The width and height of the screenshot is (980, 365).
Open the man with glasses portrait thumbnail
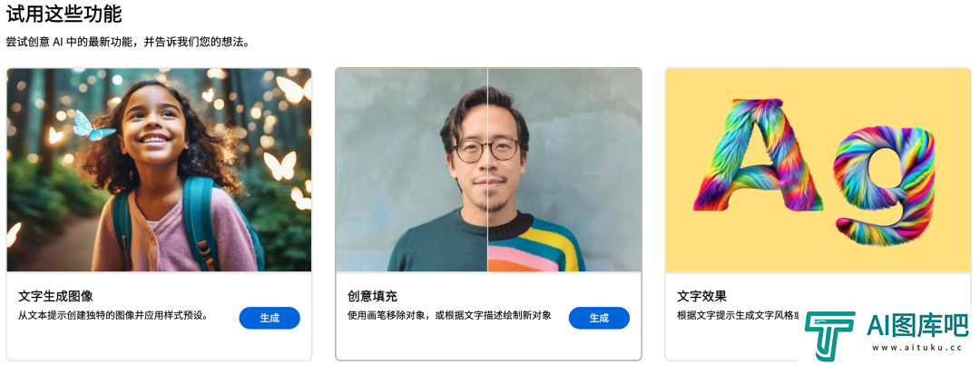click(488, 170)
